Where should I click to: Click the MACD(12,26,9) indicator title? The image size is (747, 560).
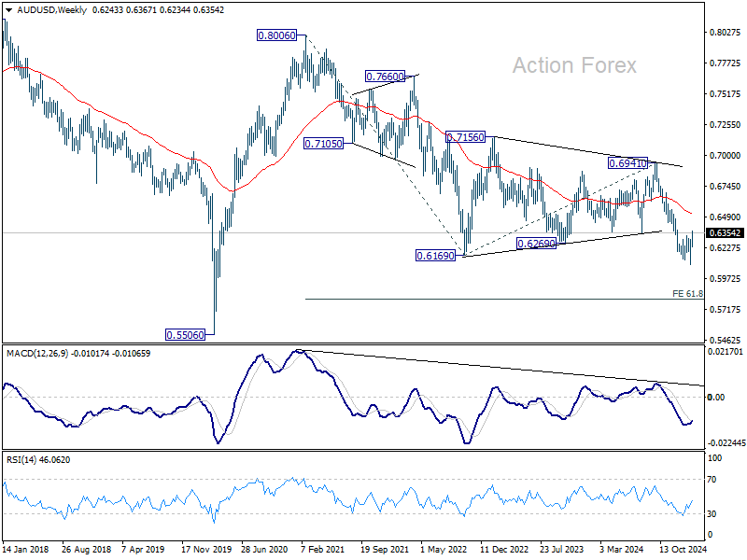(36, 354)
